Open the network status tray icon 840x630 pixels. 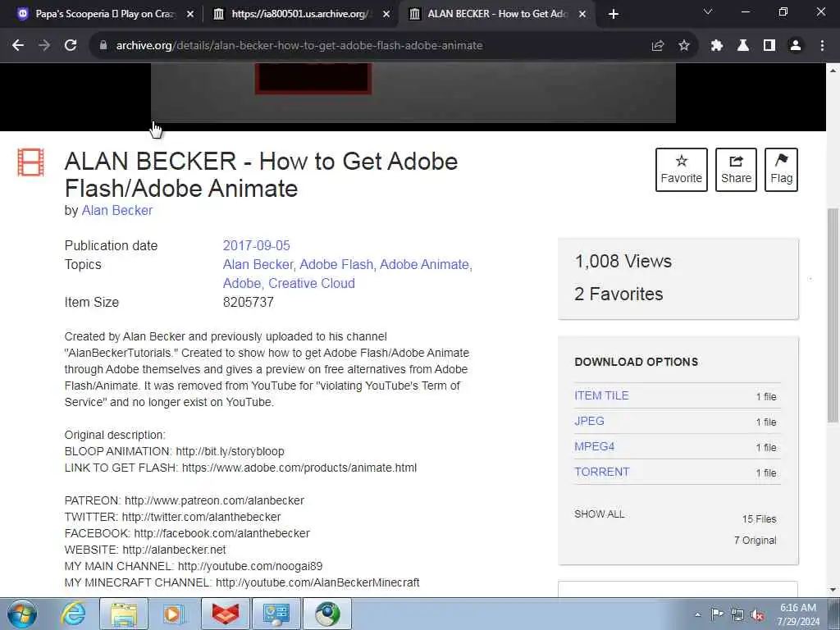737,614
